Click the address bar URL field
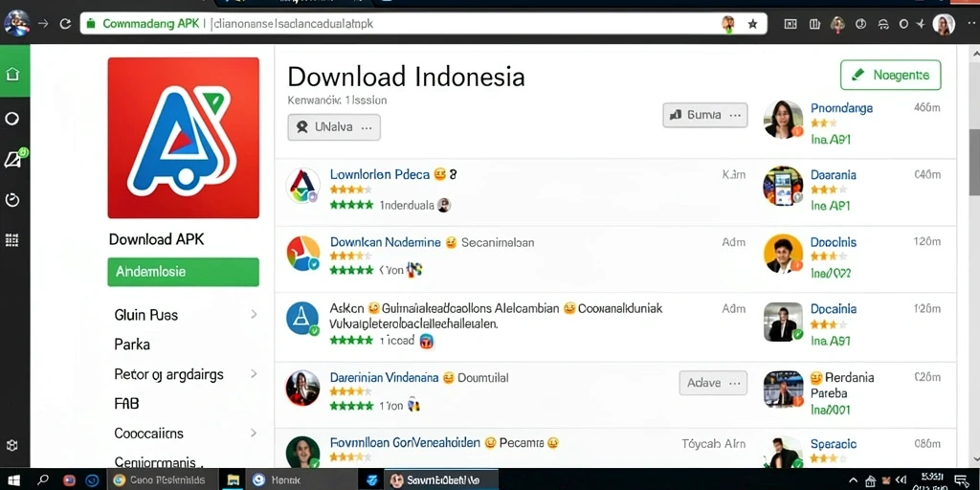 coord(423,24)
